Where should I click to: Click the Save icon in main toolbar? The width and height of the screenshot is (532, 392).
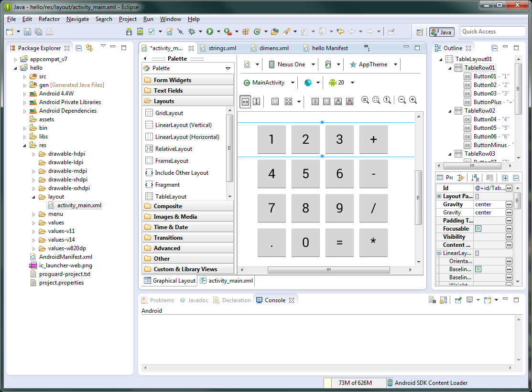27,32
